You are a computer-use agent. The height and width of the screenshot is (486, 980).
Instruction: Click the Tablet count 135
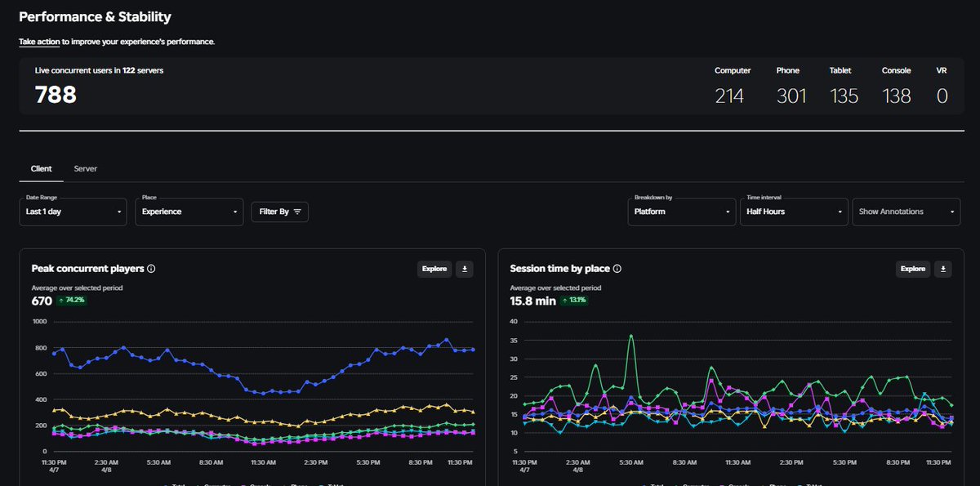(844, 96)
